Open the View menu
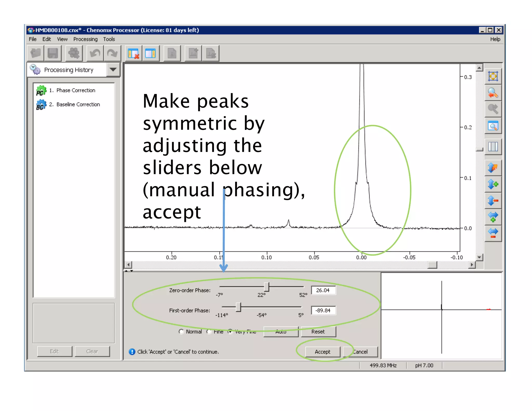Viewport: 532px width, 411px height. (x=62, y=39)
